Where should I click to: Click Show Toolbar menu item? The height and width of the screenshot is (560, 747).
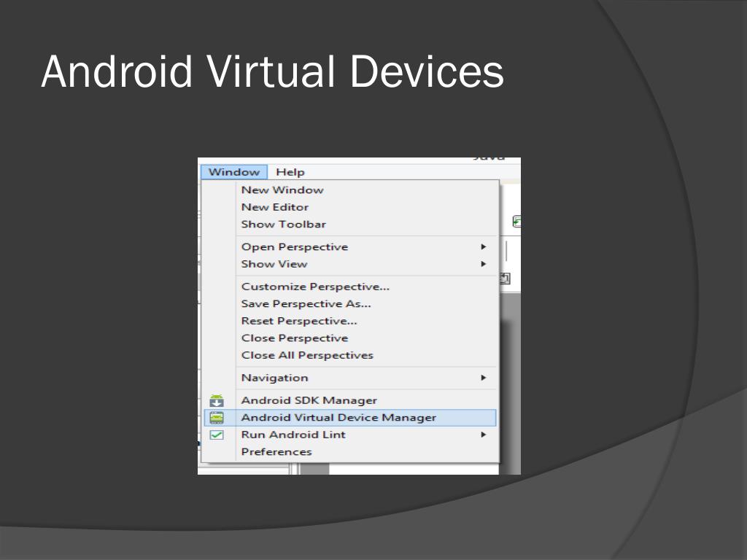pyautogui.click(x=351, y=225)
